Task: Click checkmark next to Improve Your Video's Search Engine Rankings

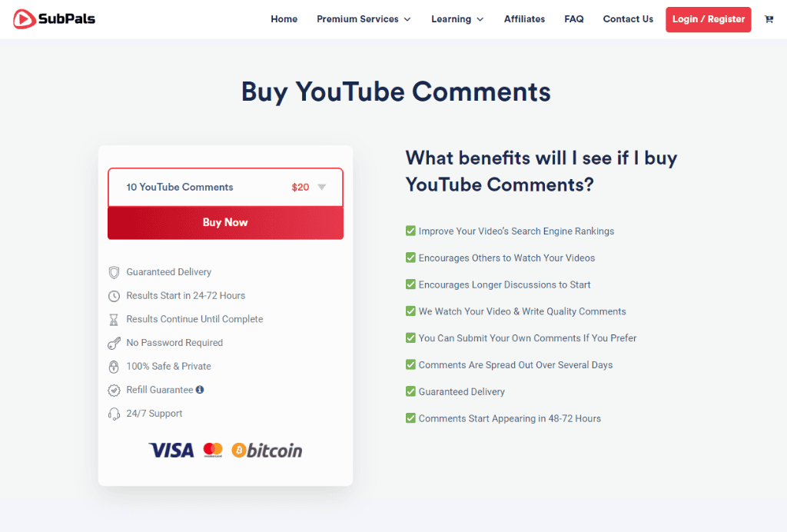Action: click(x=410, y=231)
